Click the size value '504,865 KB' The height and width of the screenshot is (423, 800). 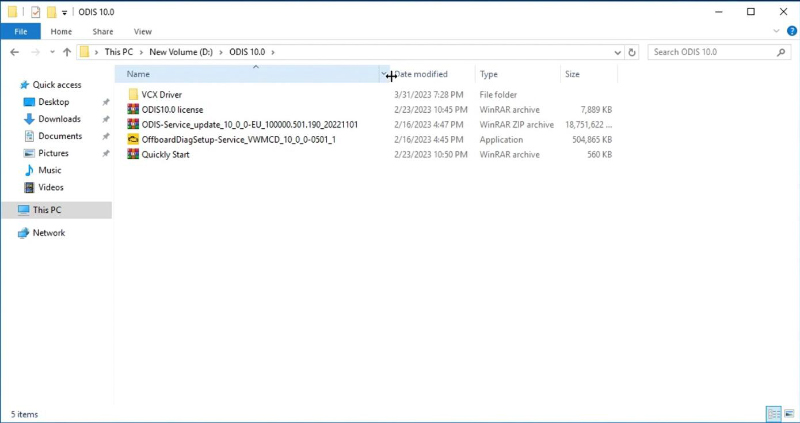tap(592, 139)
